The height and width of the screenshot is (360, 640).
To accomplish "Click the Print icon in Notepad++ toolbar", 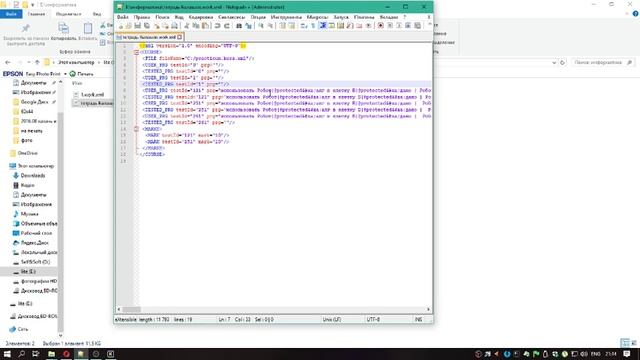I will coord(174,26).
